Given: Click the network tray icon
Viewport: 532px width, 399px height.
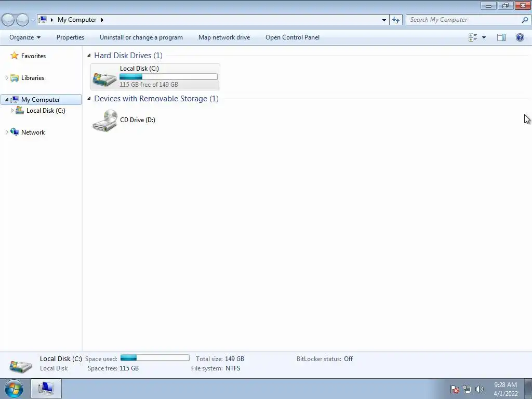Looking at the screenshot, I should [x=467, y=389].
